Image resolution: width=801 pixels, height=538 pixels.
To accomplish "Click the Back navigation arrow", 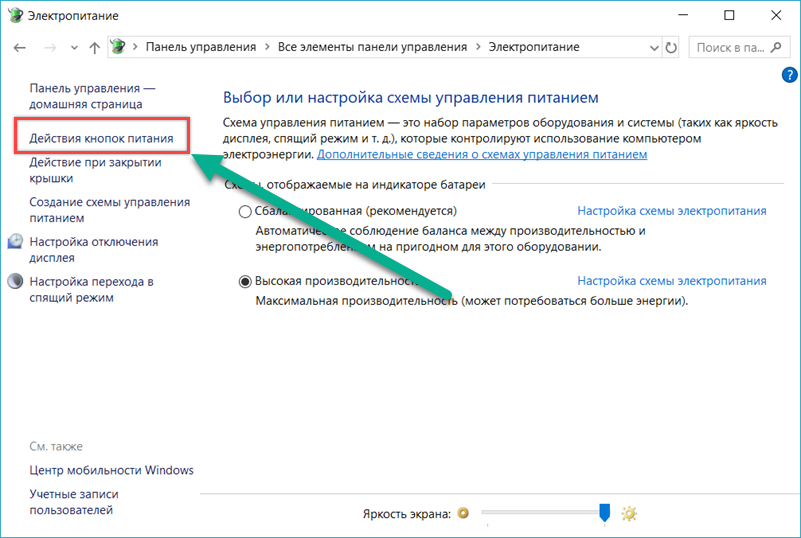I will point(19,48).
